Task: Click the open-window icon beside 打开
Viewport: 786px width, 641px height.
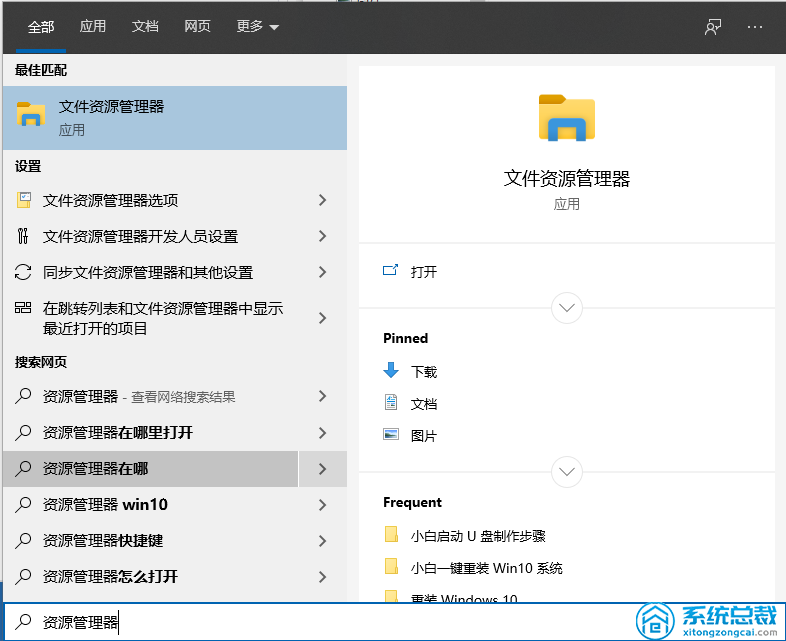Action: click(390, 271)
